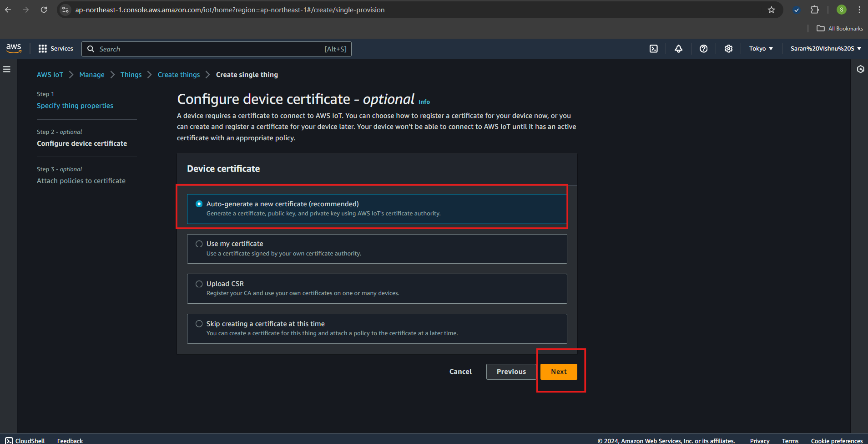Bookmark this page with the star icon
Screen dimensions: 868x444
pyautogui.click(x=771, y=10)
